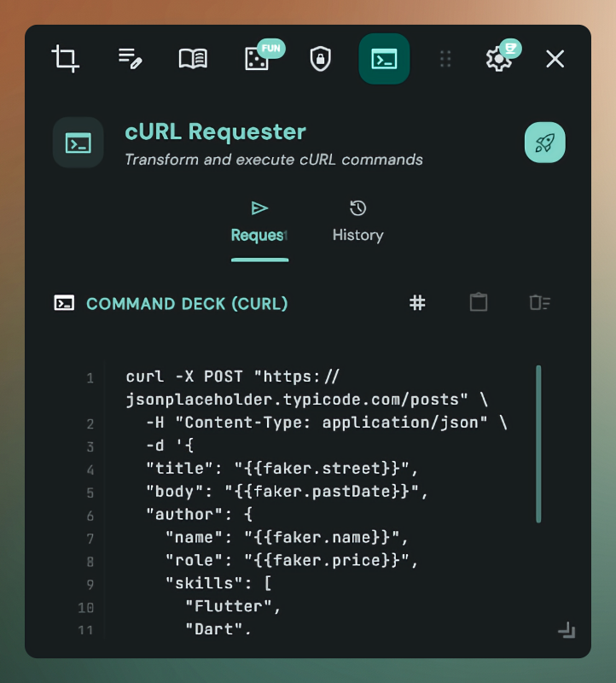This screenshot has height=683, width=616.
Task: Close the panel with X
Action: [555, 59]
